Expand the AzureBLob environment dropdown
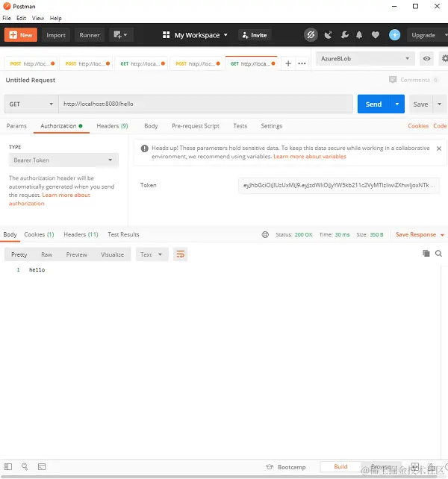 [x=365, y=59]
